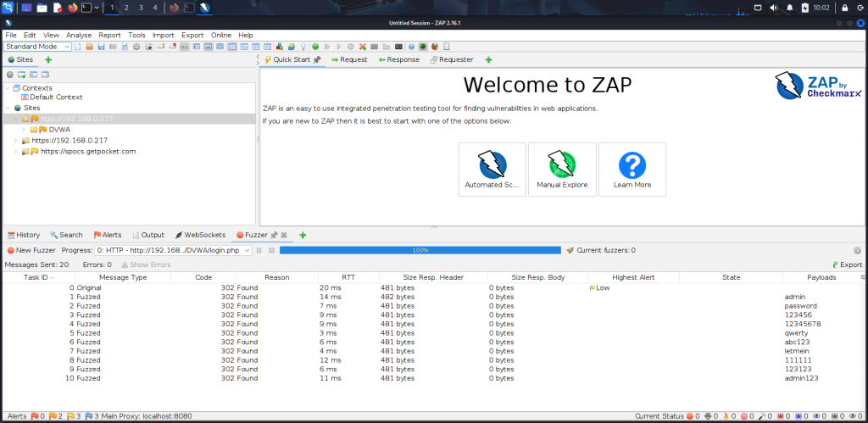Collapse the Sites tree node
The width and height of the screenshot is (868, 423).
point(8,108)
